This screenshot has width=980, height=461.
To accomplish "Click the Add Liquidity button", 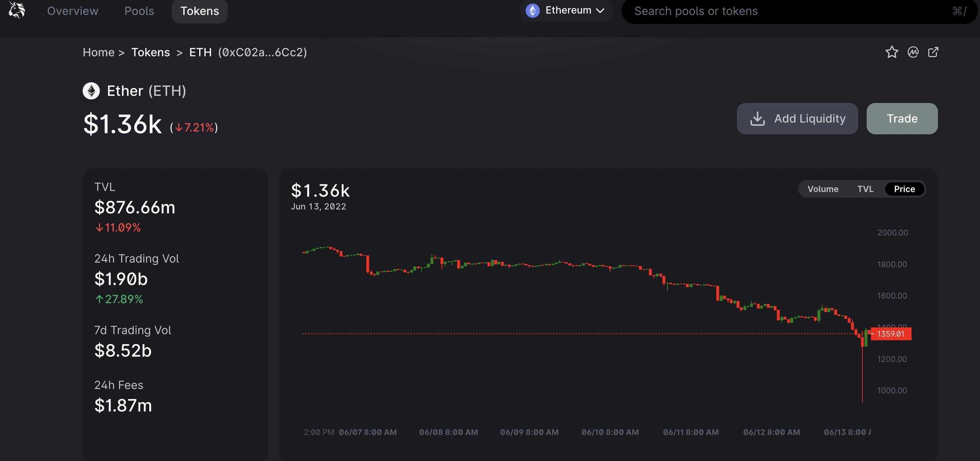I will (x=798, y=119).
